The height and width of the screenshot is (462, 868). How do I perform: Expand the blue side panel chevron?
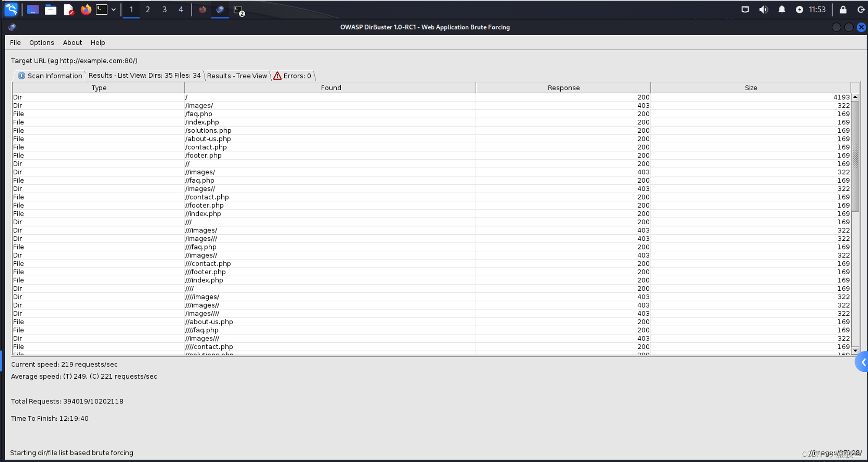(863, 362)
